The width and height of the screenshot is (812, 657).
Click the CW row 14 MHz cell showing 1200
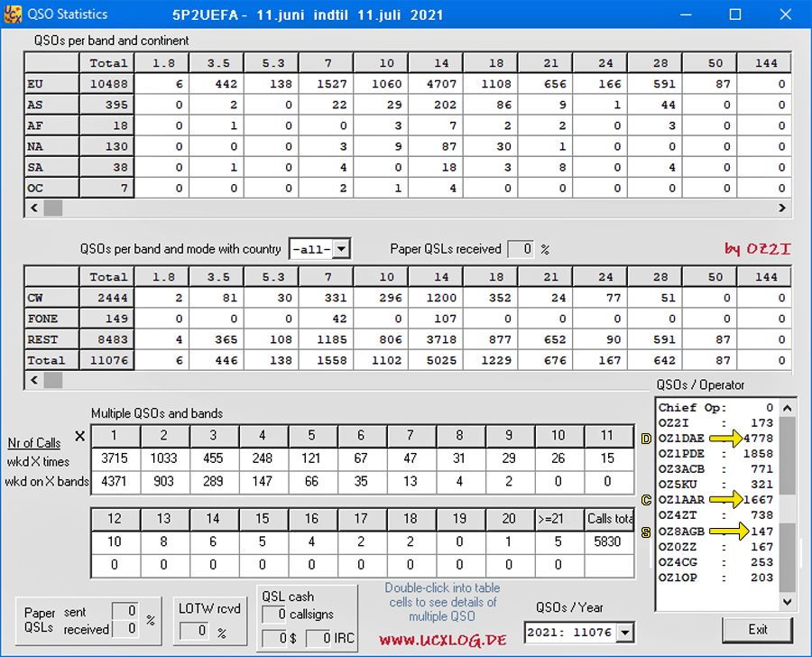440,298
